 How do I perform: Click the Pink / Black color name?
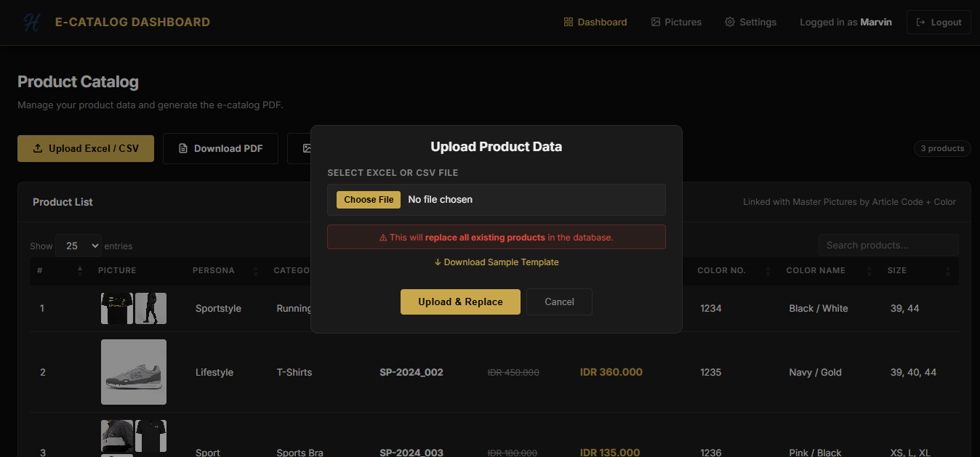[x=815, y=453]
